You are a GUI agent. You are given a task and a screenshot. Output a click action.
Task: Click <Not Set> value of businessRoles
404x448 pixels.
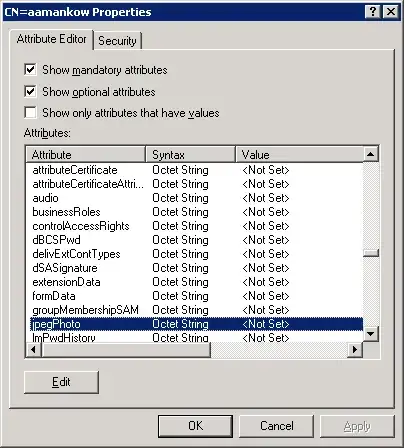click(x=266, y=212)
